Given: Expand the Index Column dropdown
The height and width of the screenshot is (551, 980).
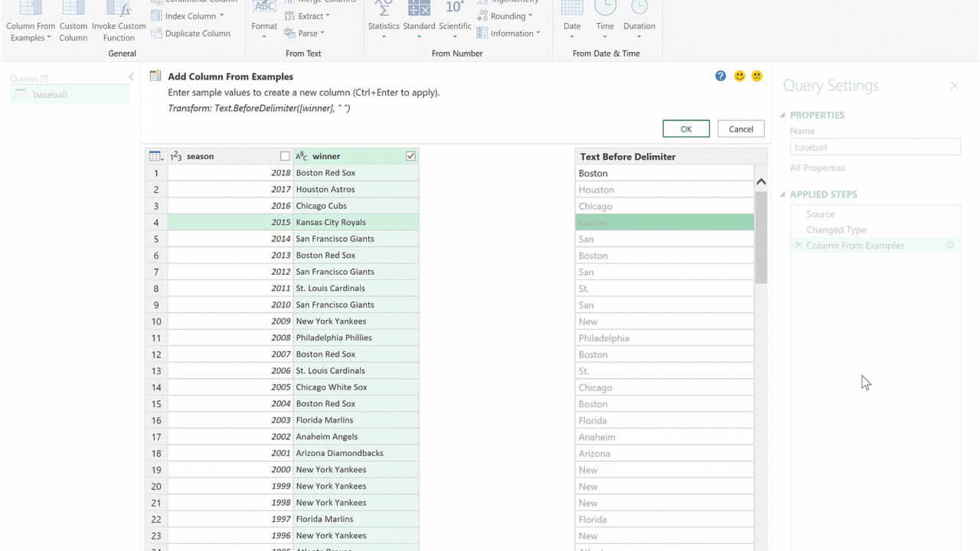Looking at the screenshot, I should click(x=221, y=16).
